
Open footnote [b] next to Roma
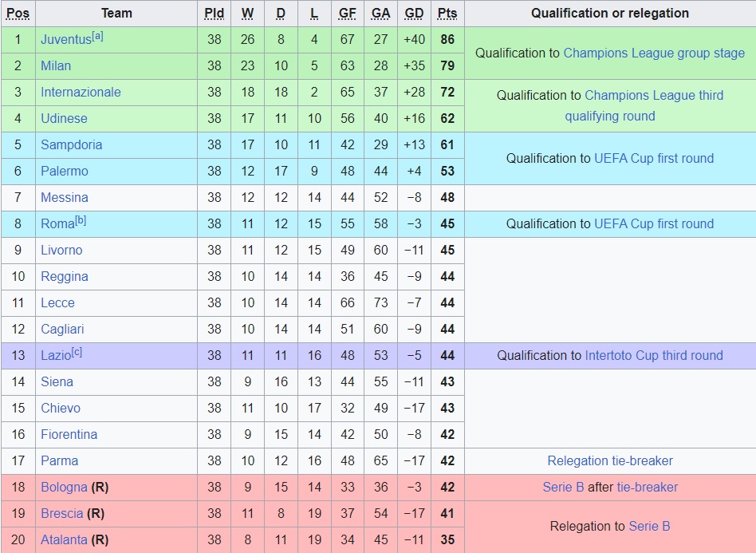click(81, 220)
